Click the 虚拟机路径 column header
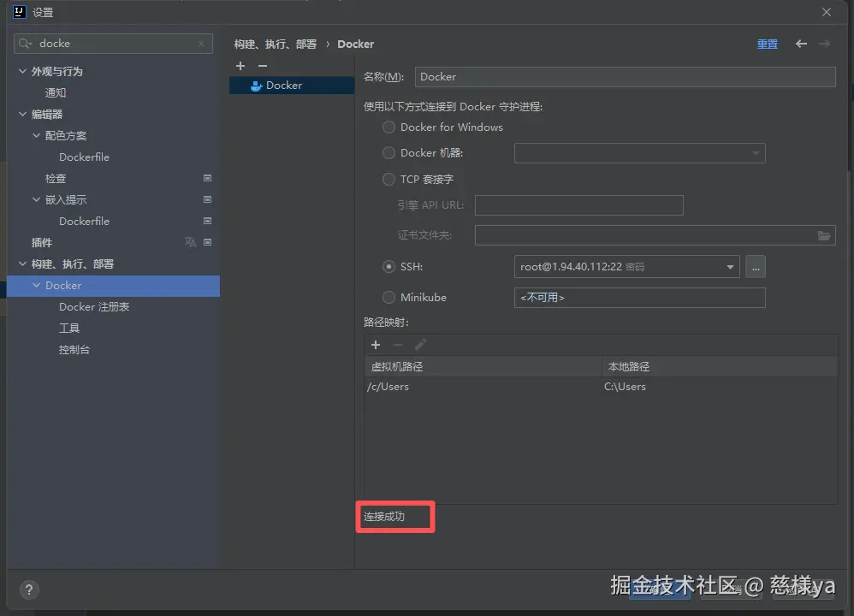The width and height of the screenshot is (854, 616). [483, 366]
